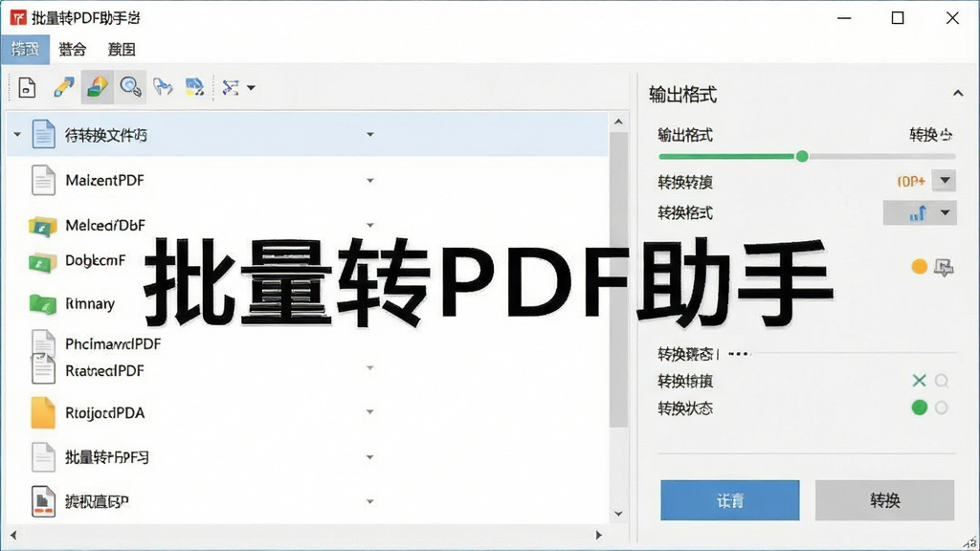
Task: Open dropdown arrow of RtatnealPDF row
Action: (370, 368)
